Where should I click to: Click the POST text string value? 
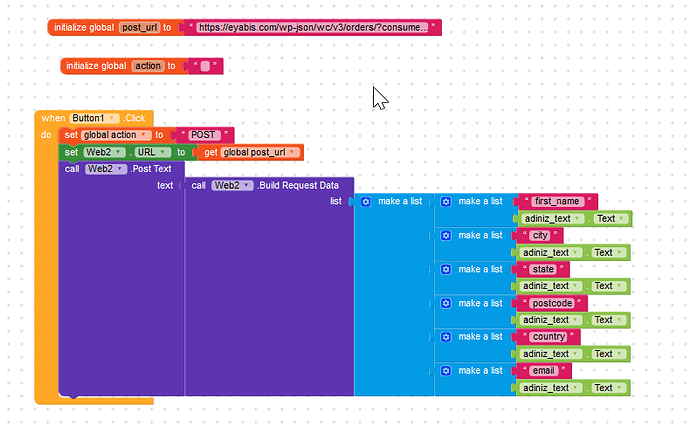pyautogui.click(x=203, y=135)
